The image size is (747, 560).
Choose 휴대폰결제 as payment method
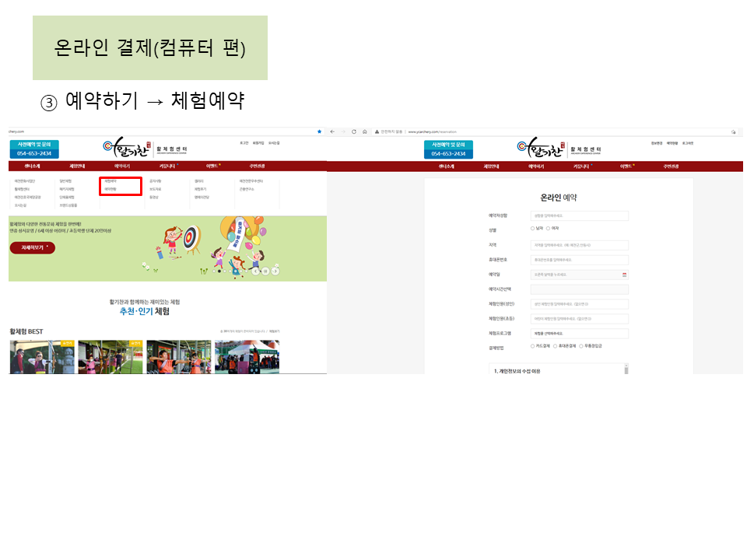pos(555,346)
